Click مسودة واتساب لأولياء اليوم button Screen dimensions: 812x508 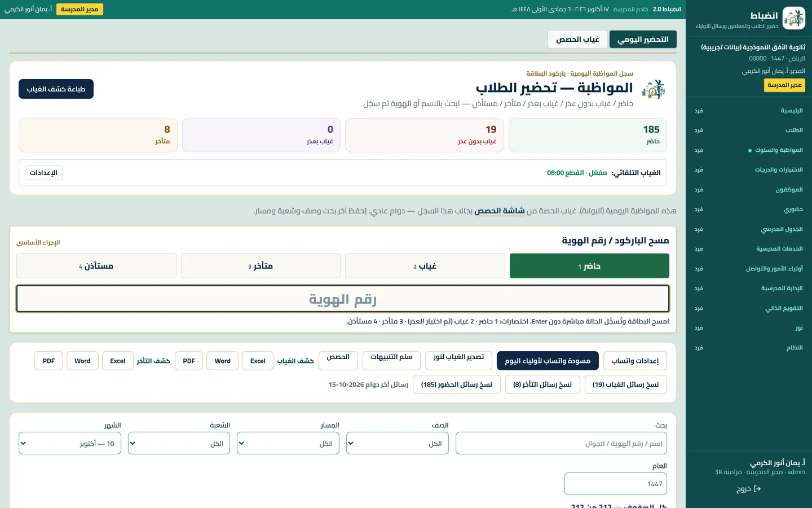pyautogui.click(x=548, y=361)
